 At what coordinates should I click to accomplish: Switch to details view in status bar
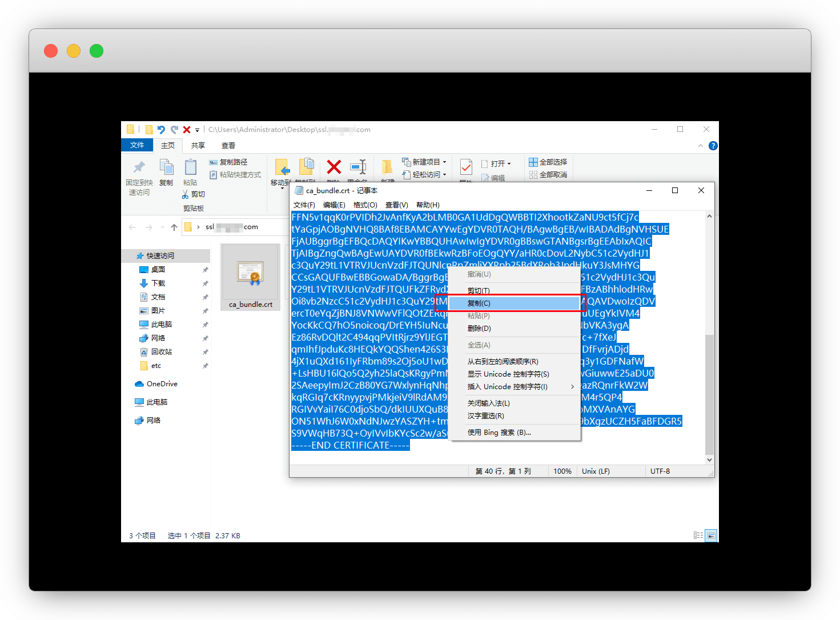698,535
